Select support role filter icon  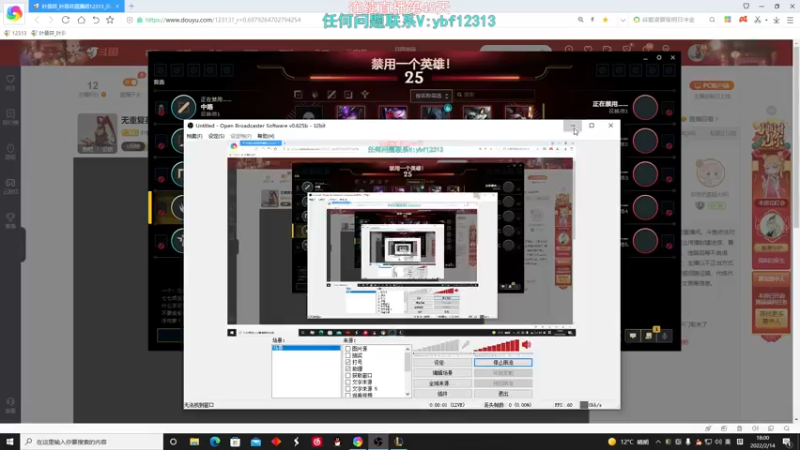[365, 95]
